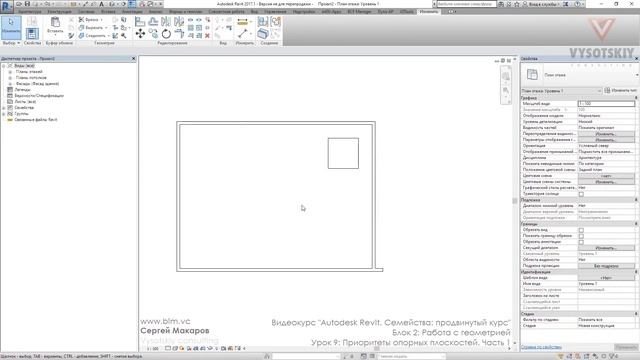
Task: Click the Без подрезки button
Action: coord(606,266)
